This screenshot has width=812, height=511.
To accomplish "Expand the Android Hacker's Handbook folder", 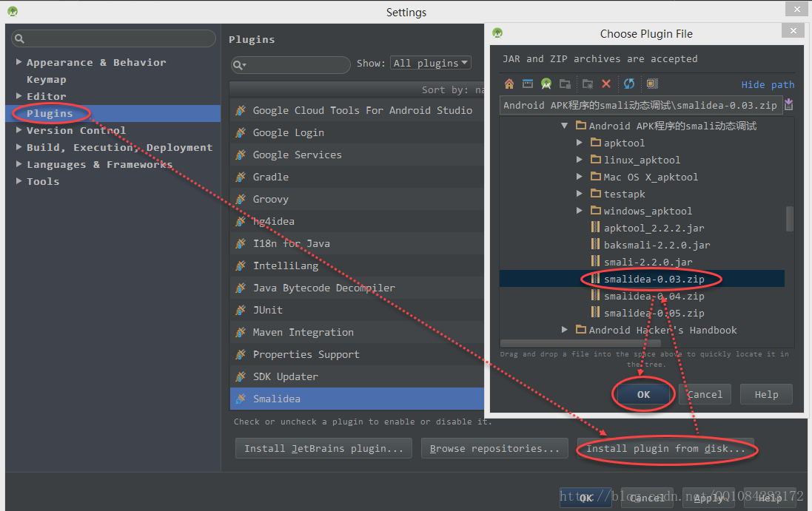I will tap(565, 330).
